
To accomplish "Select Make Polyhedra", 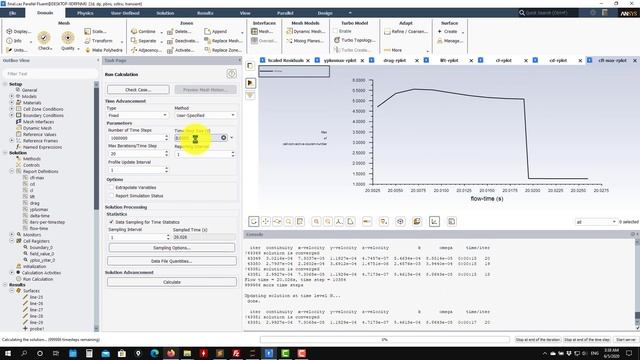I will click(x=104, y=50).
